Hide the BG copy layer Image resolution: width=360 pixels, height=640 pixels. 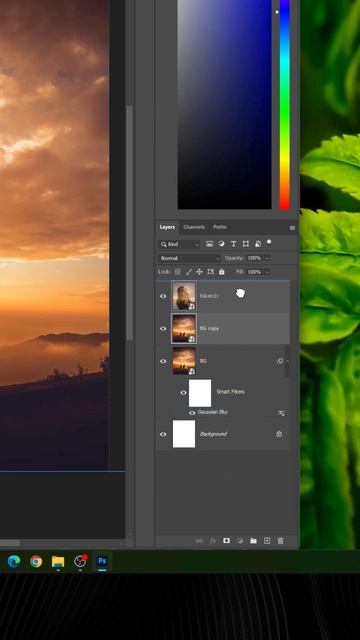[163, 329]
